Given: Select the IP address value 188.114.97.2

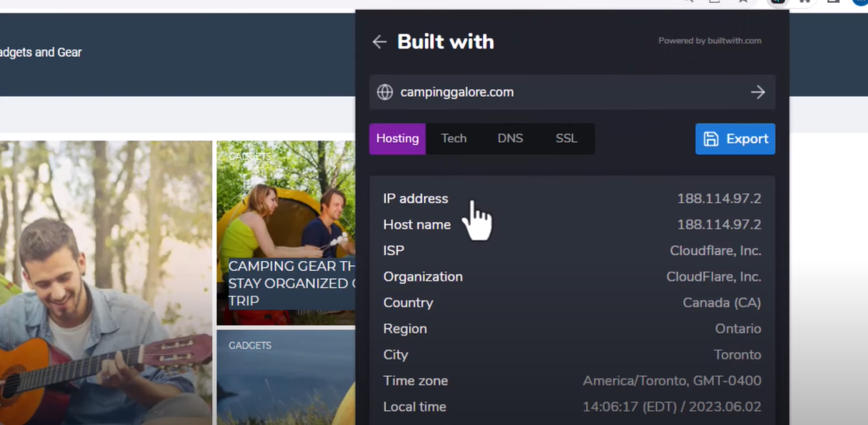Looking at the screenshot, I should click(x=719, y=199).
